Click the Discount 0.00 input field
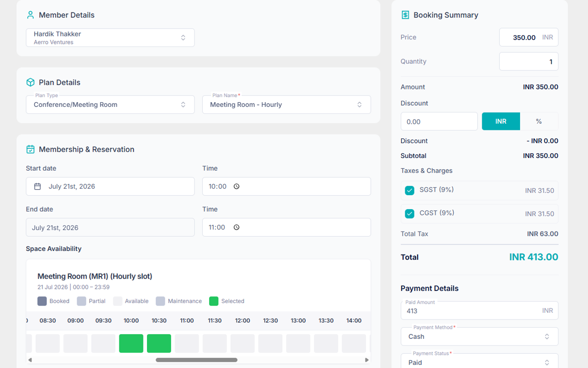The width and height of the screenshot is (588, 368). coord(439,121)
